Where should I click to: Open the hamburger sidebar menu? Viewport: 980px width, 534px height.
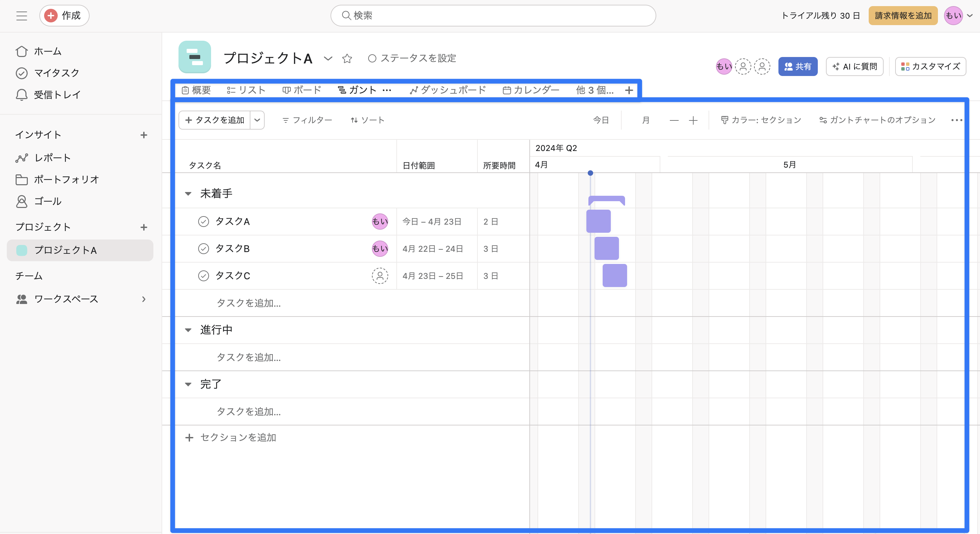coord(22,16)
